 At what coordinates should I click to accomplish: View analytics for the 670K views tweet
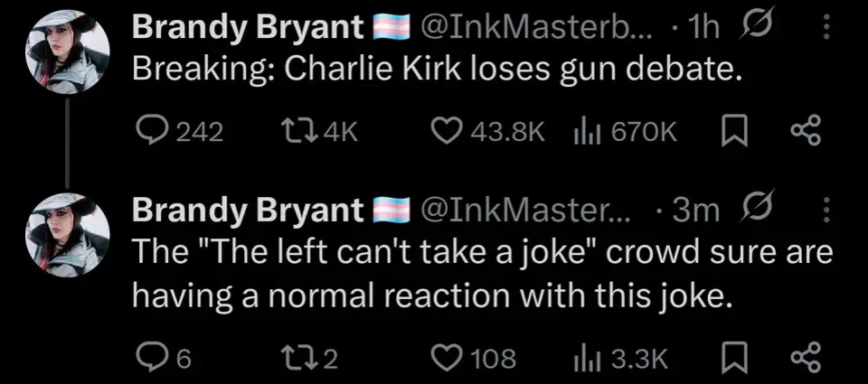590,132
